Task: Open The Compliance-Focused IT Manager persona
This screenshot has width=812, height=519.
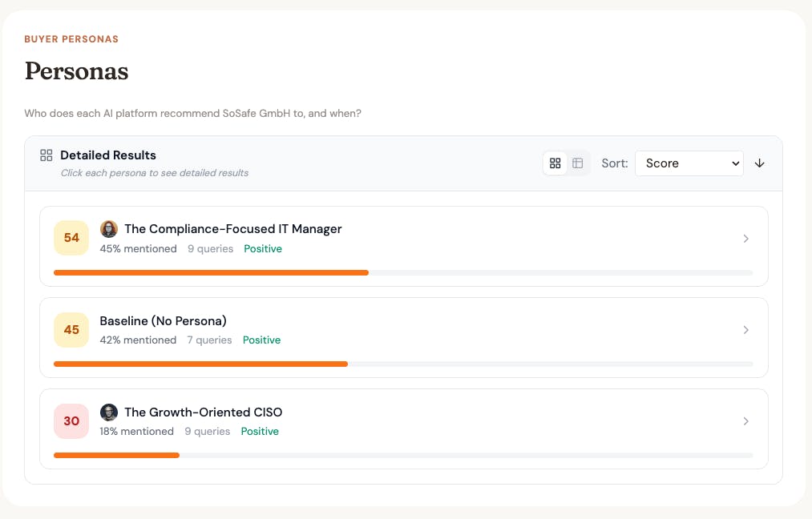Action: click(232, 229)
